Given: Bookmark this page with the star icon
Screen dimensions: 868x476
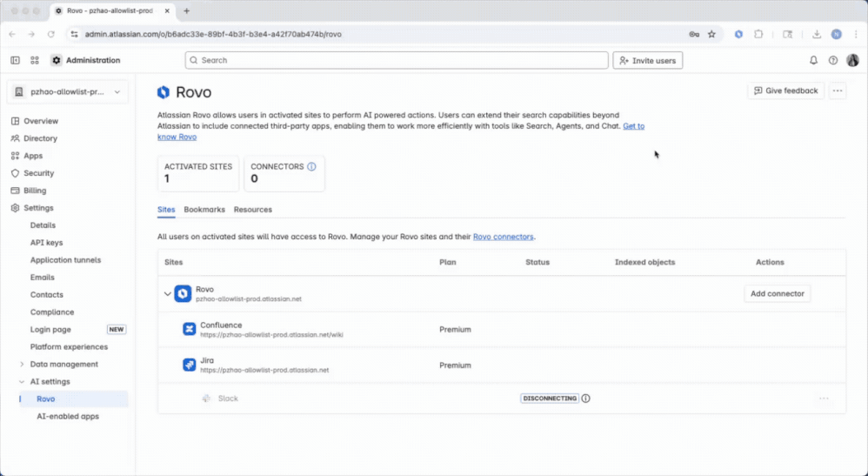Looking at the screenshot, I should [712, 34].
